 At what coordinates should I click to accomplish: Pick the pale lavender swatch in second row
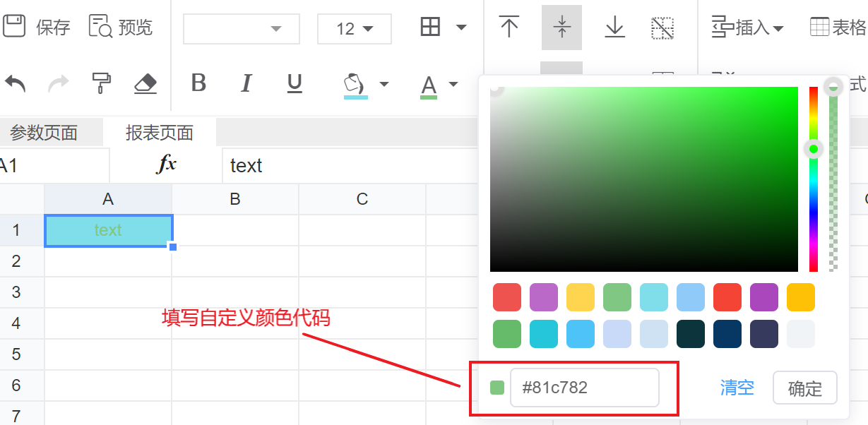[617, 334]
